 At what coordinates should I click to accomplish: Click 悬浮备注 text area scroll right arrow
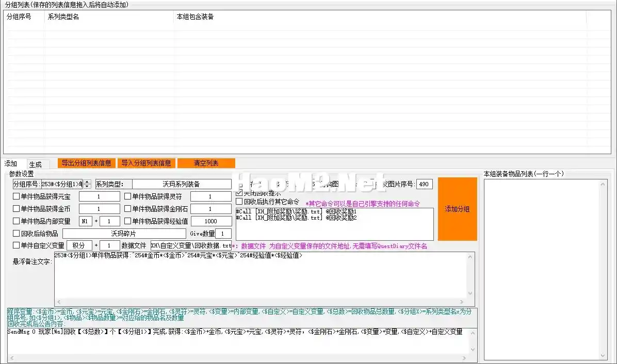pos(462,302)
